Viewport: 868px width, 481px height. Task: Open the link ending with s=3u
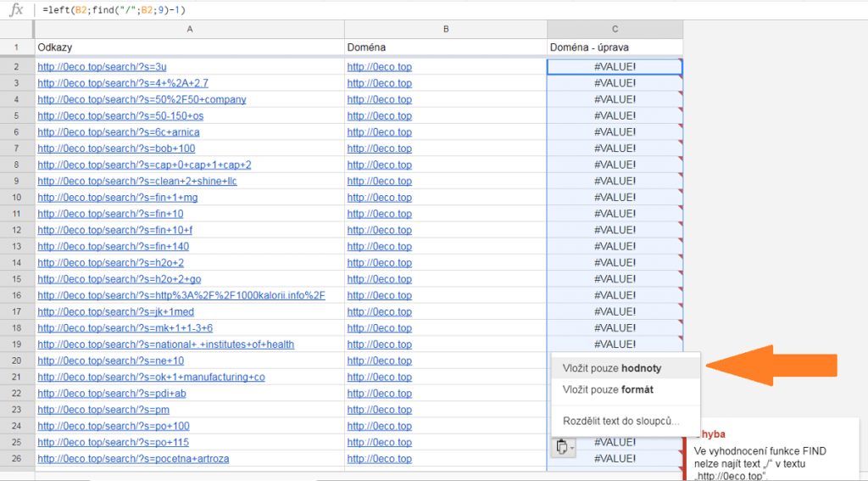tap(102, 67)
